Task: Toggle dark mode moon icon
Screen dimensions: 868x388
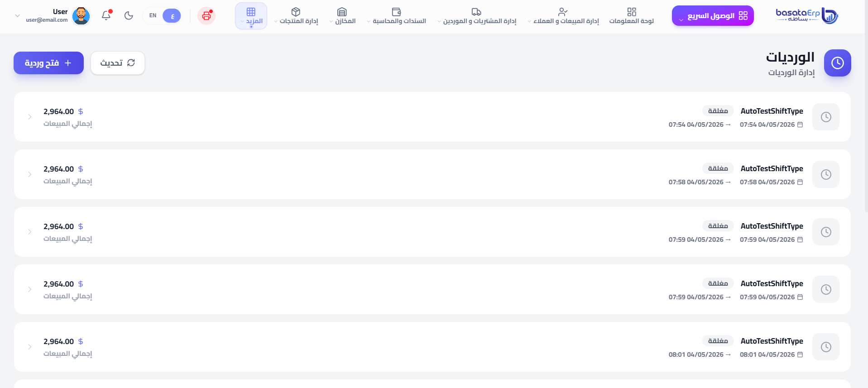Action: click(x=129, y=15)
